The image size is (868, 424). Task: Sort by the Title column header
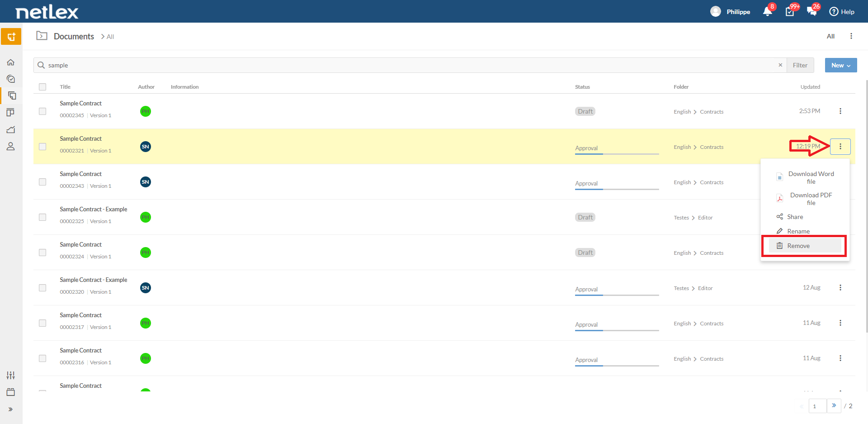coord(65,87)
